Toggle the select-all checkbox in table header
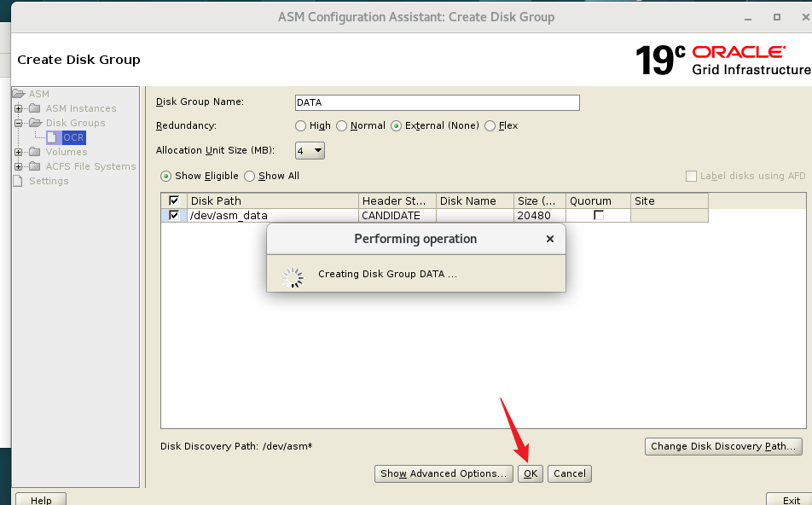Image resolution: width=812 pixels, height=505 pixels. pyautogui.click(x=174, y=200)
